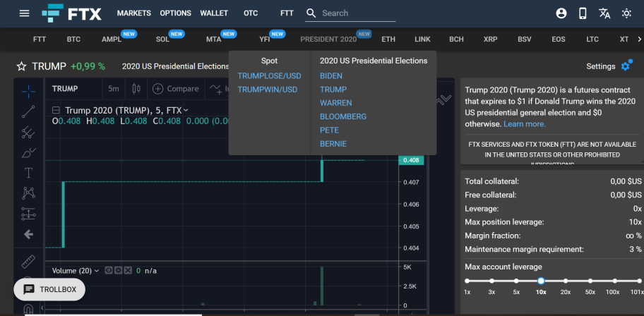
Task: Open the hamburger main menu
Action: click(24, 13)
